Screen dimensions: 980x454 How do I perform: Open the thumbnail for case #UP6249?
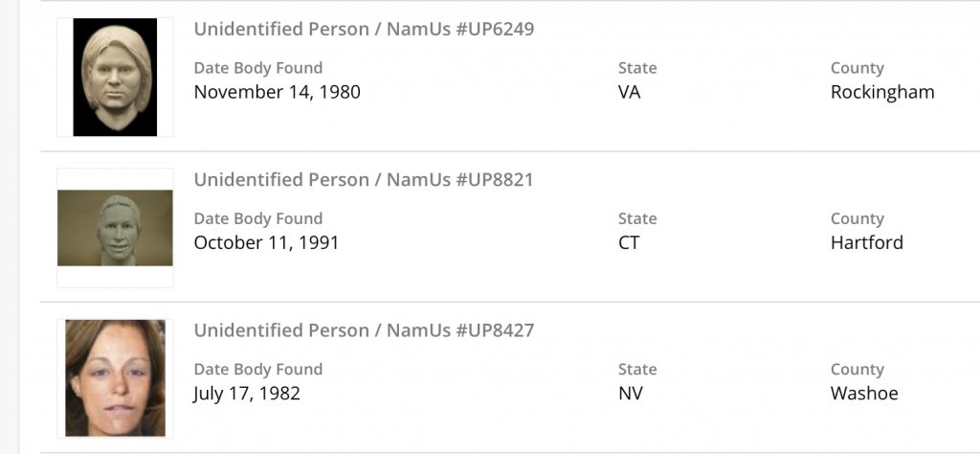tap(115, 77)
